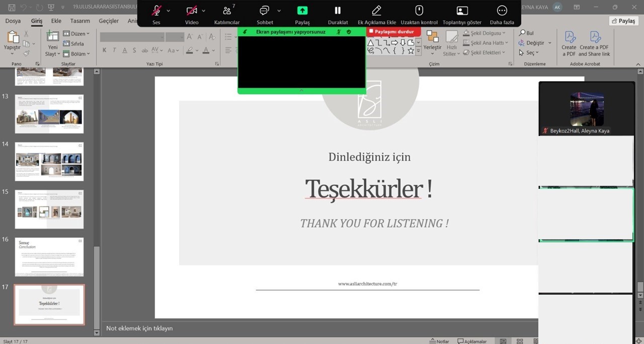Click the Yerleştir arrange button
The height and width of the screenshot is (344, 644).
coord(432,41)
